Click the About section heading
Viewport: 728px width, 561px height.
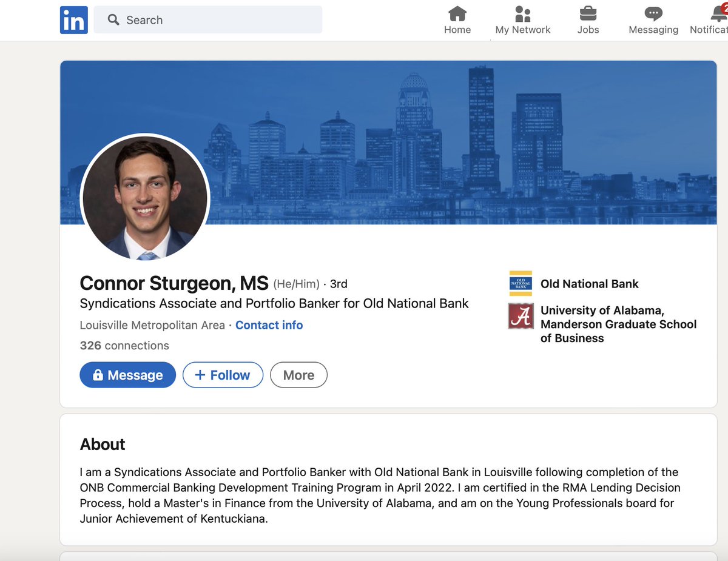pos(103,445)
